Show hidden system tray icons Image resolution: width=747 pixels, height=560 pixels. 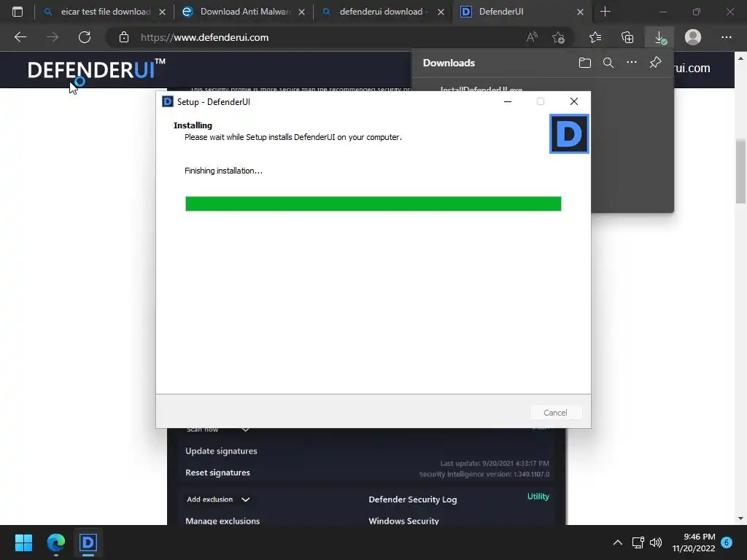617,542
